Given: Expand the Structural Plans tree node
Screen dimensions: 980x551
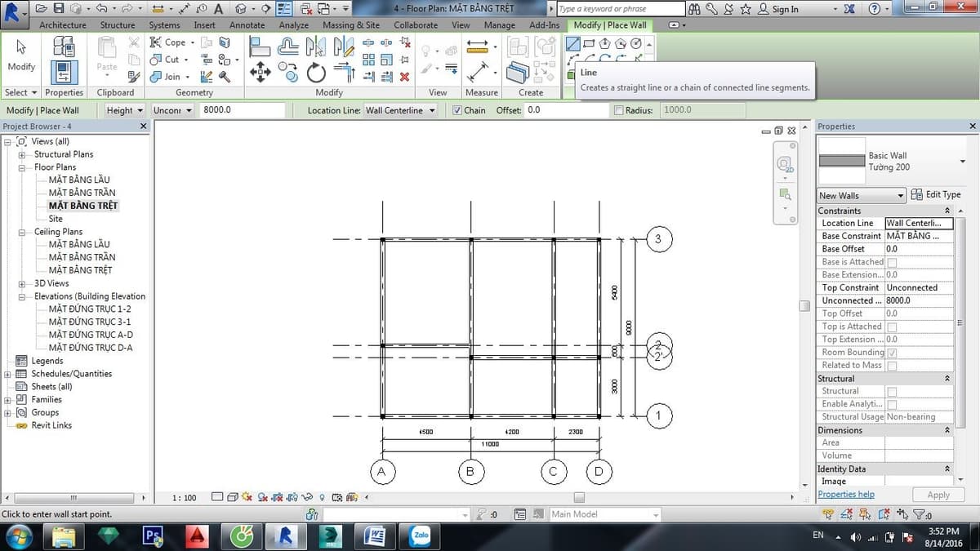Looking at the screenshot, I should 21,154.
